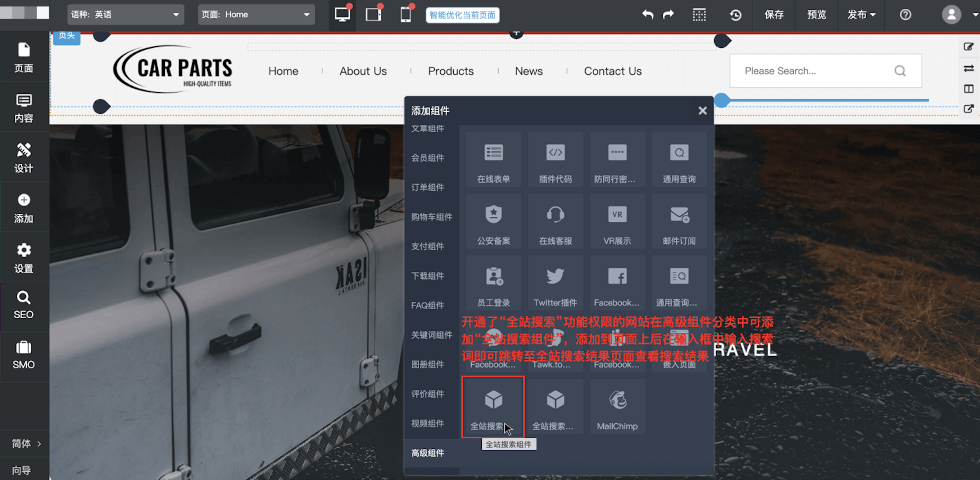The image size is (980, 480).
Task: Open the 页面 Home page selector
Action: pos(256,14)
